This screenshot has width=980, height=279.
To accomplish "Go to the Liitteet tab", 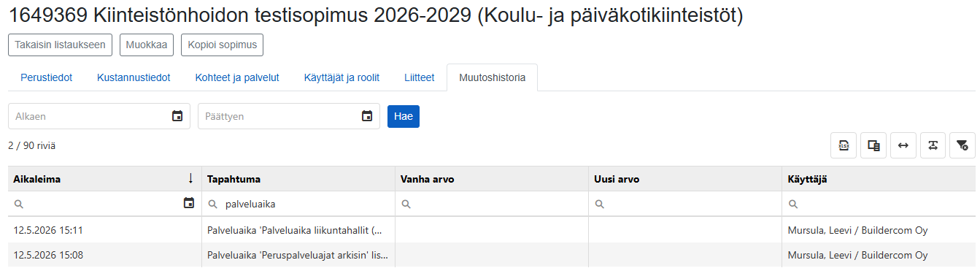I will [420, 77].
